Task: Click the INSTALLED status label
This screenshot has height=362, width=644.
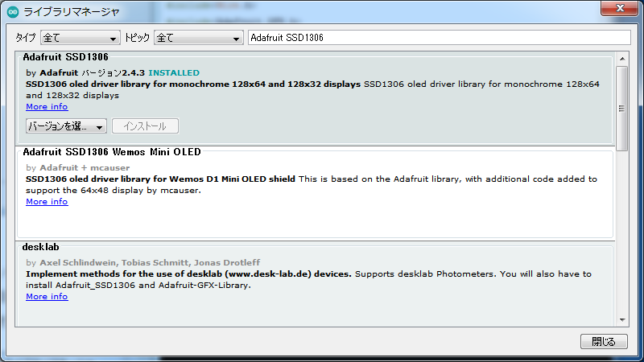Action: tap(174, 72)
